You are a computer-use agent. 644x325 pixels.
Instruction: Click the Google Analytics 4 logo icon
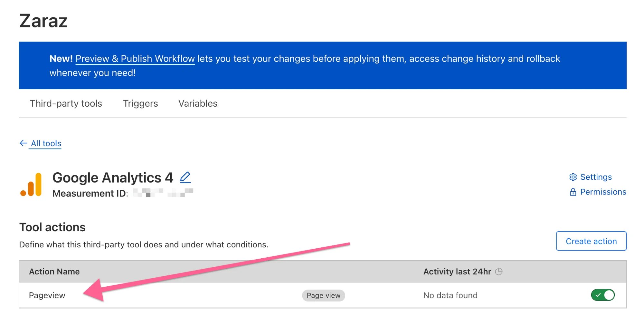[x=32, y=184]
